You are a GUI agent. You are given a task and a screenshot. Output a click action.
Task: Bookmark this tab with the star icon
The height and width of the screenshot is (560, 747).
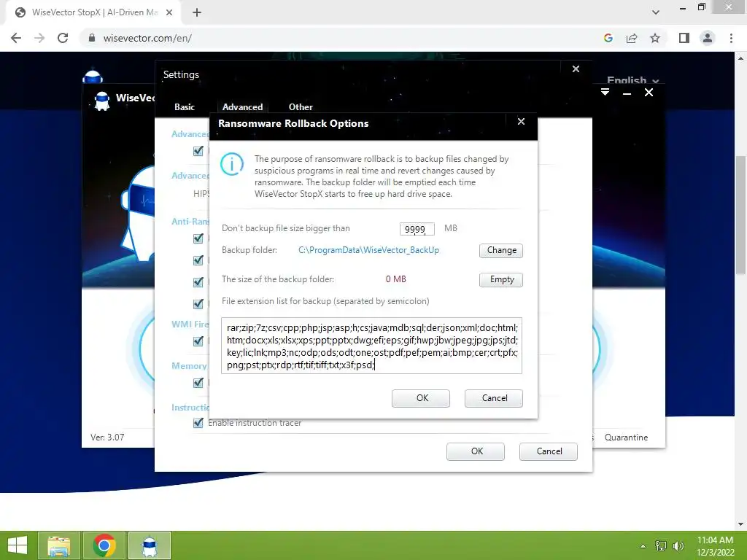click(655, 38)
